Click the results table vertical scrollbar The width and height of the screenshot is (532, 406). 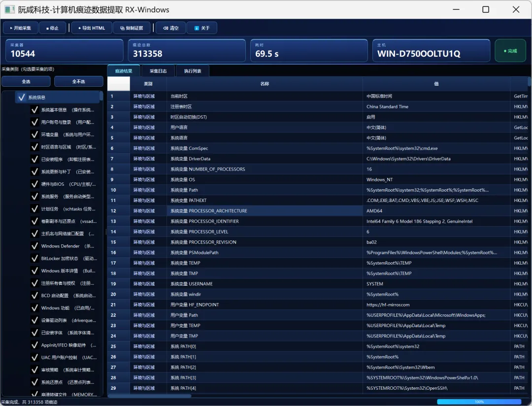coord(529,82)
